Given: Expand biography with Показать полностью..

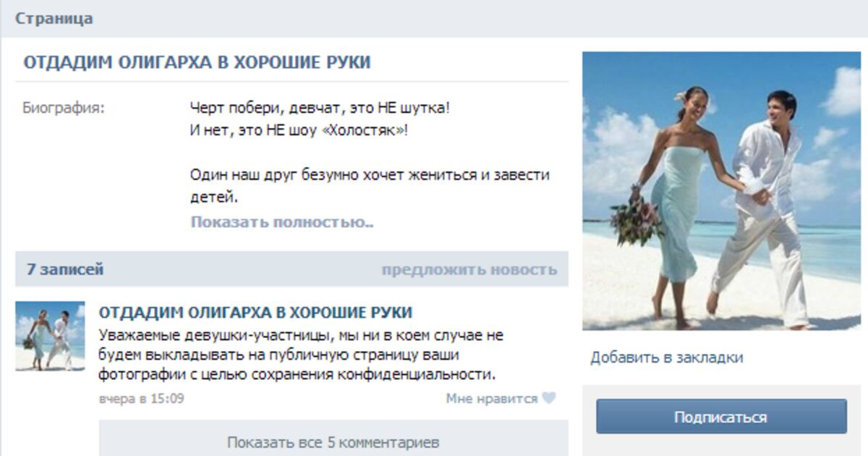Looking at the screenshot, I should (x=282, y=222).
